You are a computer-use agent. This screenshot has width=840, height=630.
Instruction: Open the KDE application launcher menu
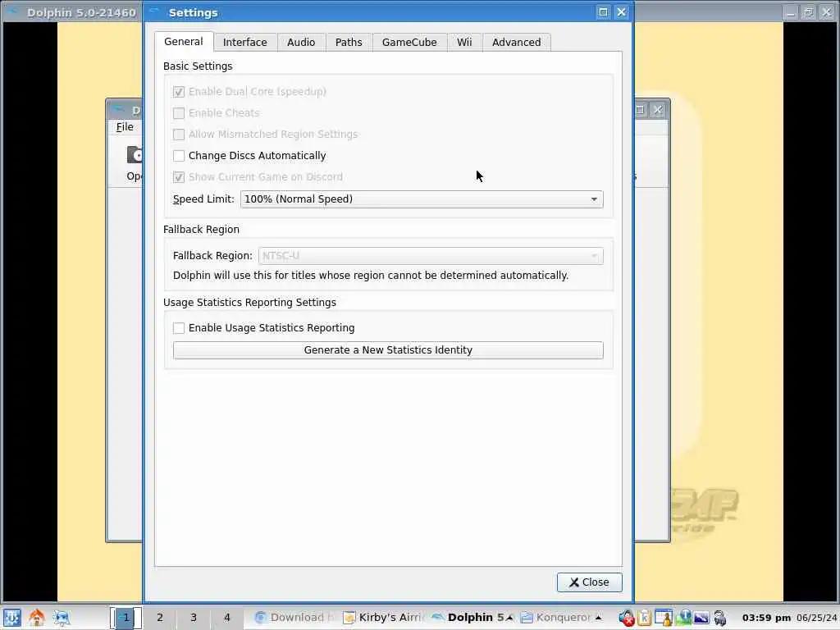(x=11, y=617)
